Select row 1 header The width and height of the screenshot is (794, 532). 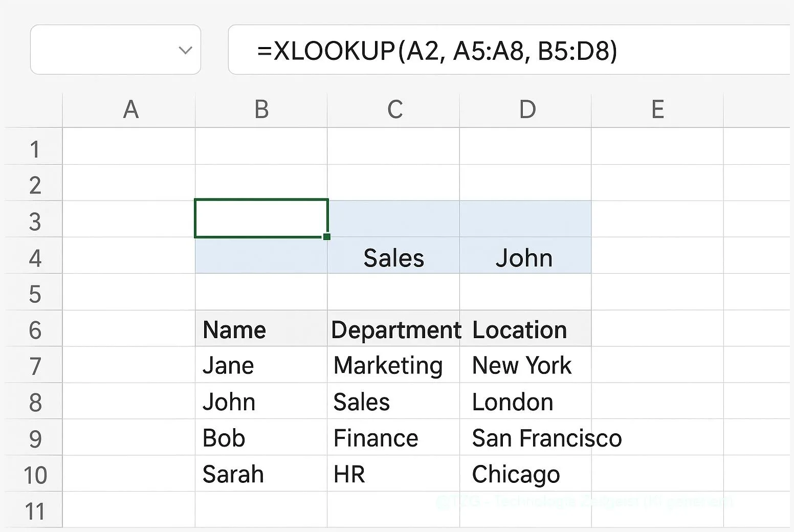(x=34, y=149)
